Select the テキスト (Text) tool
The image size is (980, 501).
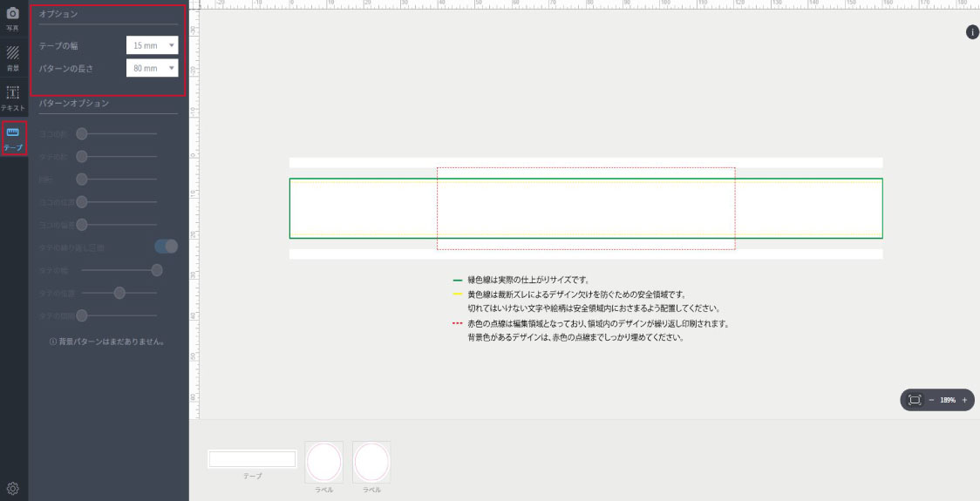(13, 97)
